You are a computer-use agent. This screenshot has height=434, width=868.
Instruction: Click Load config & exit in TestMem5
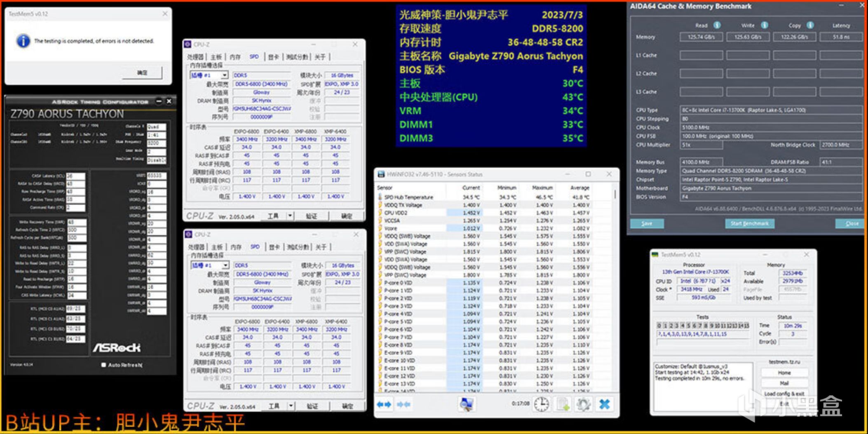pos(784,394)
